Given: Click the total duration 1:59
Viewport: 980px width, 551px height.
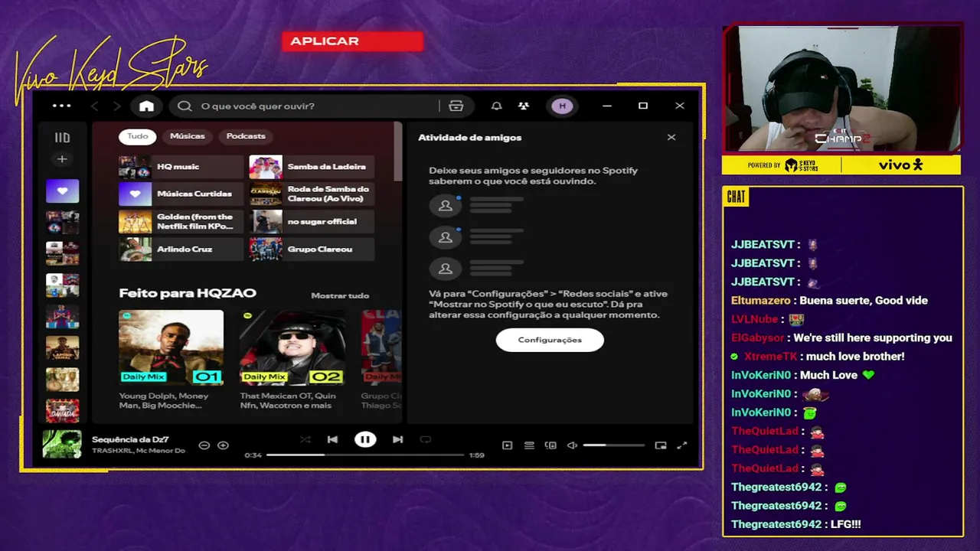Looking at the screenshot, I should pos(476,455).
